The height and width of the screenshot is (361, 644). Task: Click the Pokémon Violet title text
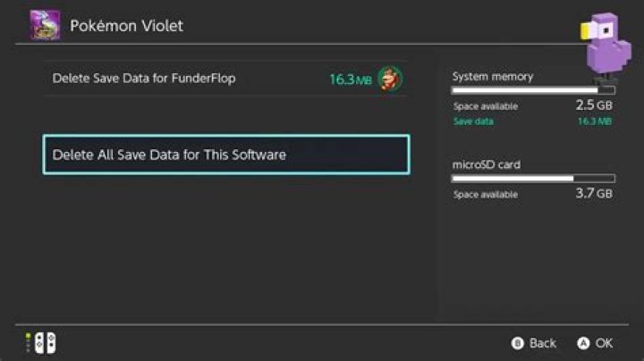pyautogui.click(x=126, y=26)
